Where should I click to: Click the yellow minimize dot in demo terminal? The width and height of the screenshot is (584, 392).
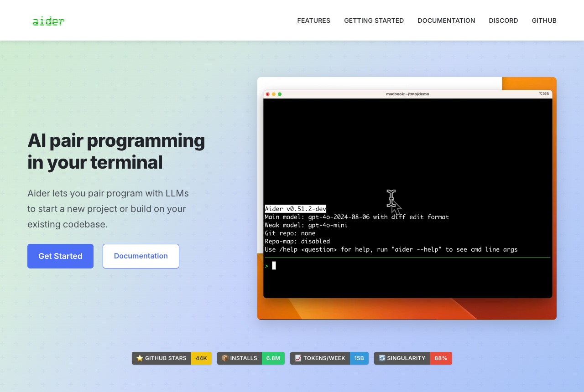tap(274, 94)
